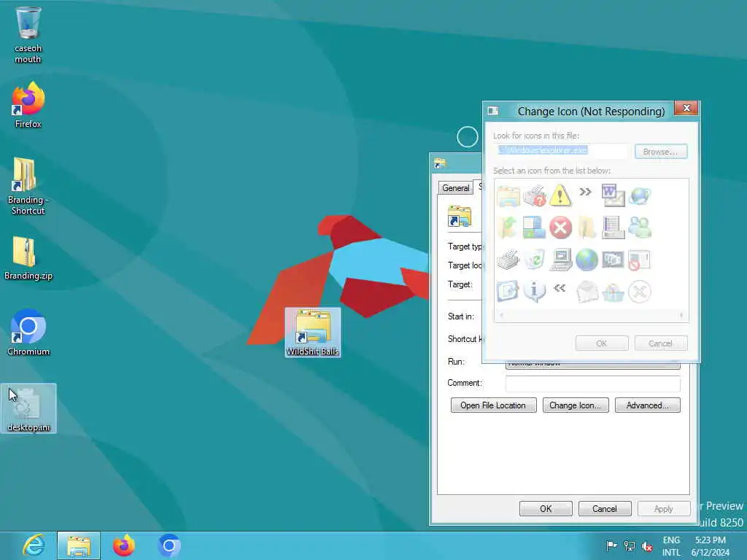Open the Run window mode dropdown
Image resolution: width=747 pixels, height=560 pixels.
point(592,365)
